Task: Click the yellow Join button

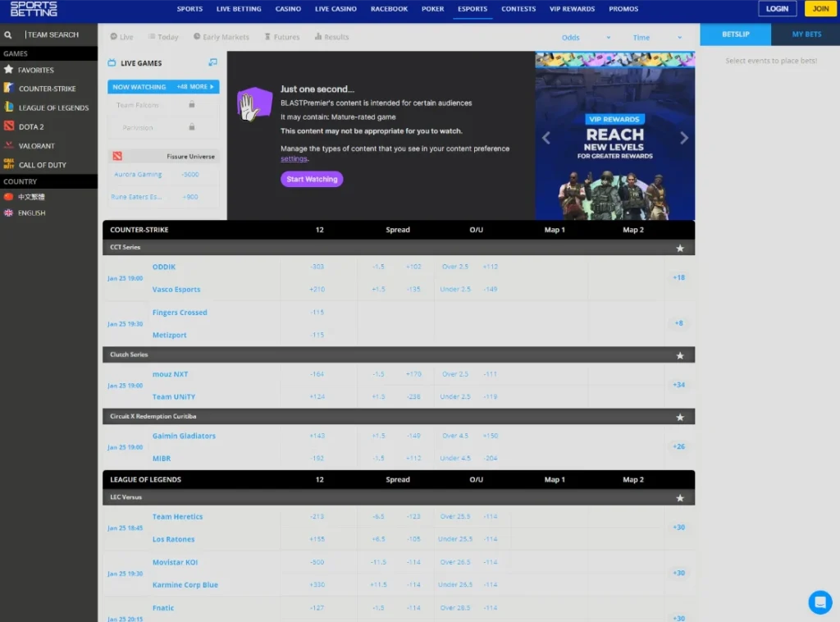Action: coord(820,8)
